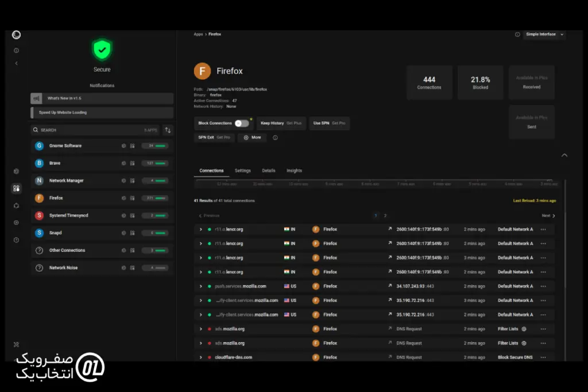Click the round icon in Other Connections row

tap(123, 250)
